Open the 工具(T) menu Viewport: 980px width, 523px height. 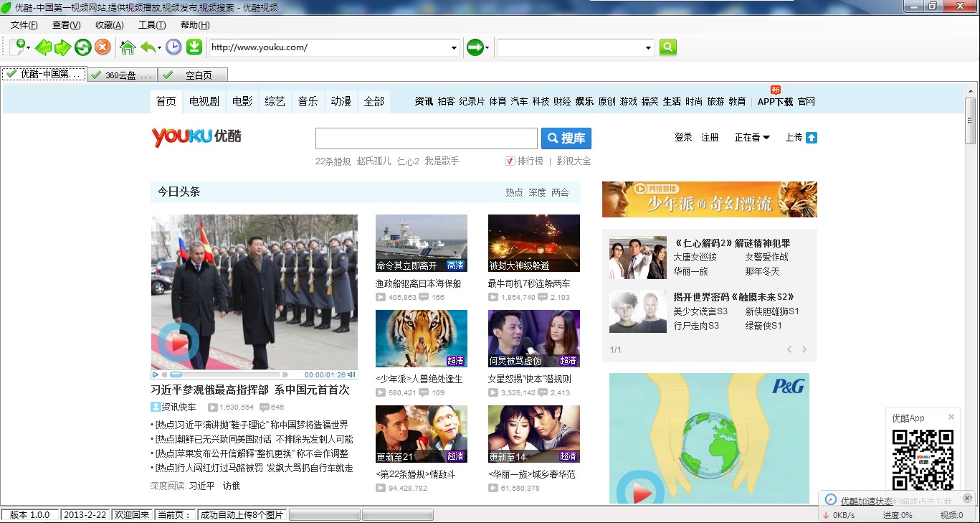click(x=152, y=25)
